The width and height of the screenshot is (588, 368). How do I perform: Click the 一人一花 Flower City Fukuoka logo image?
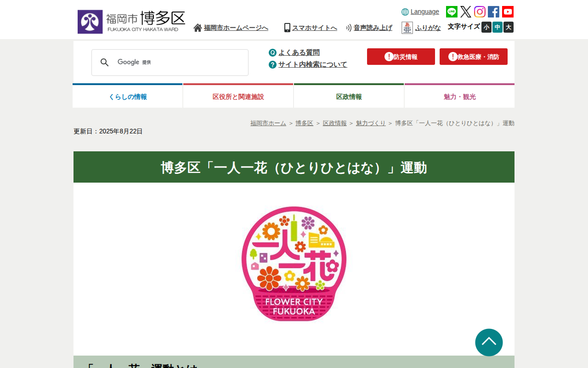(x=294, y=264)
